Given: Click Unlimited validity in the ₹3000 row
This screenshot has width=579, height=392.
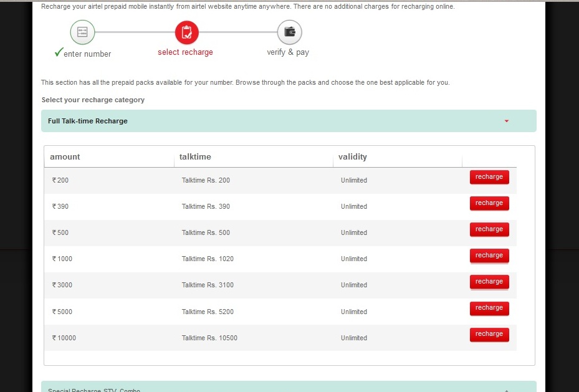Looking at the screenshot, I should click(354, 285).
